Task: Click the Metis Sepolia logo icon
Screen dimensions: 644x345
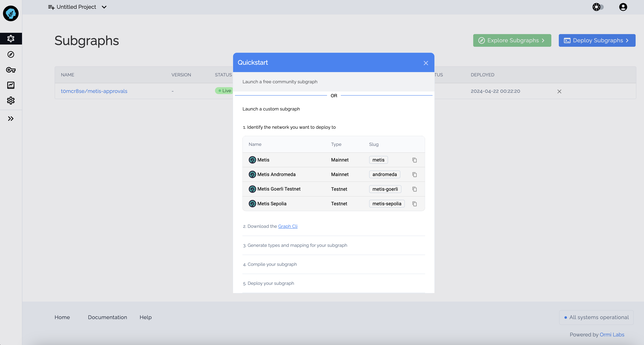Action: point(252,204)
